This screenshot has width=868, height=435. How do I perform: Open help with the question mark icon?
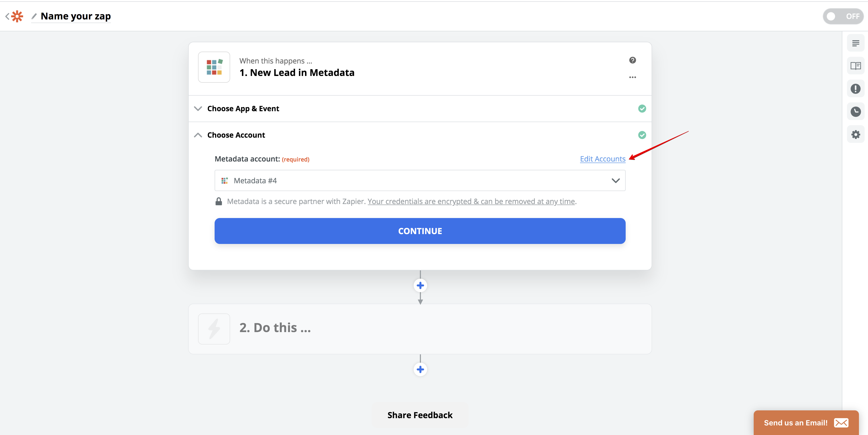pyautogui.click(x=633, y=60)
